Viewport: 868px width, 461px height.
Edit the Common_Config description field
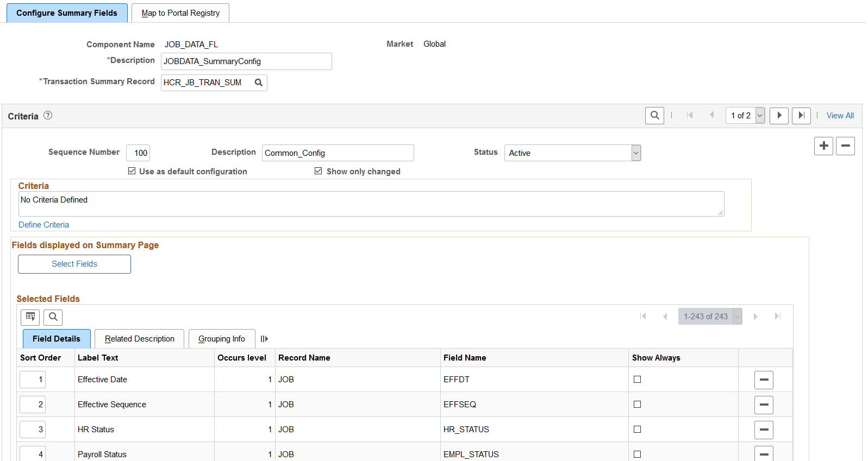pos(338,153)
